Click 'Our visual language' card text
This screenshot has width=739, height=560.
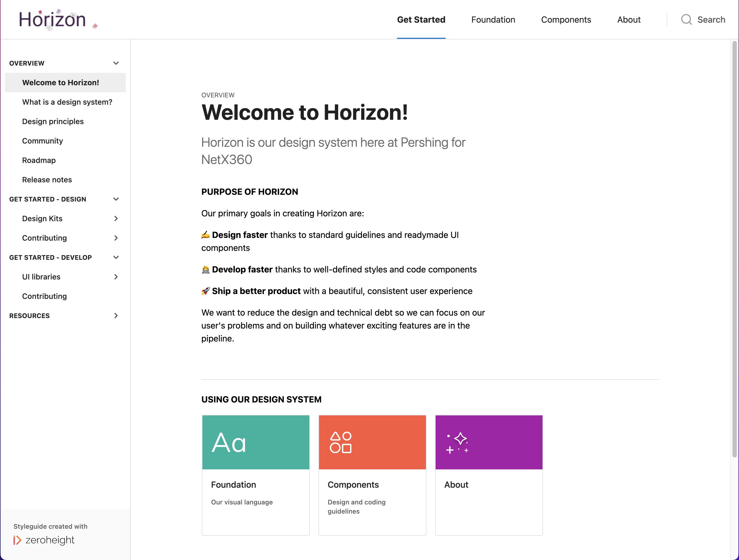(x=242, y=502)
